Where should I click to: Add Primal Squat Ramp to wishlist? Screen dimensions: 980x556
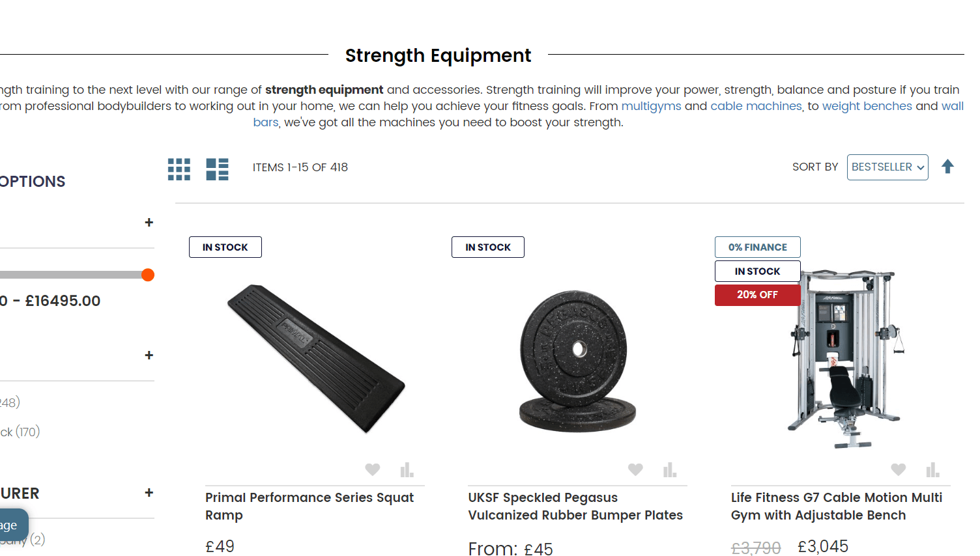click(372, 469)
